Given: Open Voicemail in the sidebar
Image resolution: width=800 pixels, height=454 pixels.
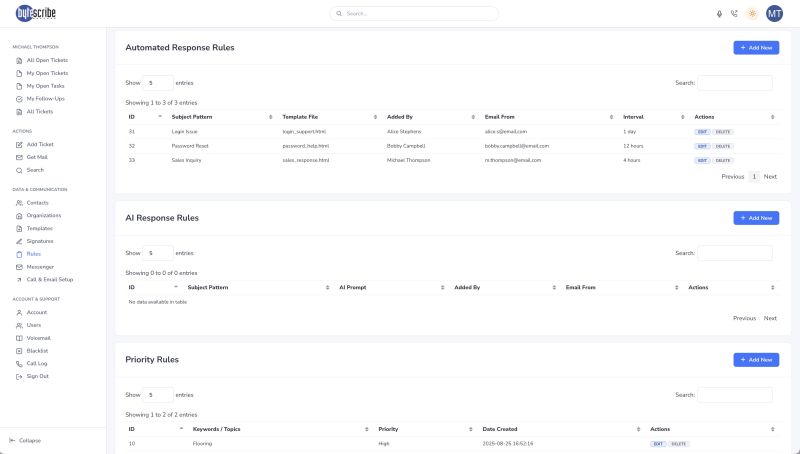Looking at the screenshot, I should coord(38,338).
